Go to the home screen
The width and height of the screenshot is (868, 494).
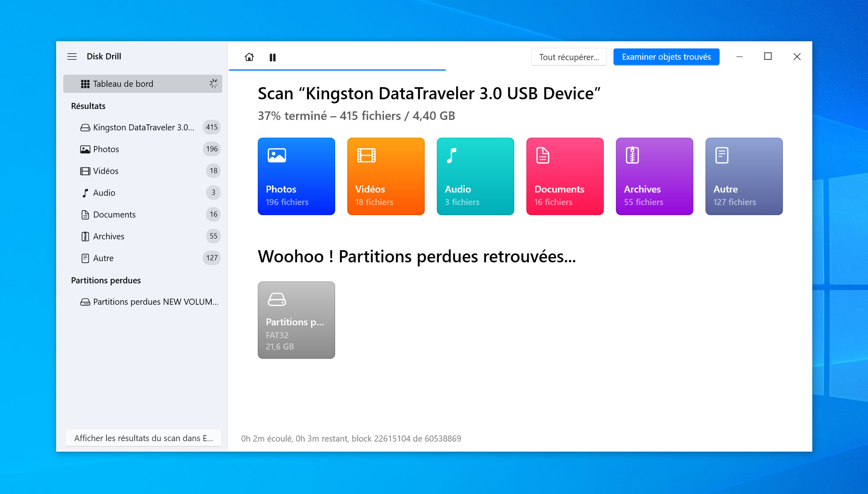[x=249, y=57]
